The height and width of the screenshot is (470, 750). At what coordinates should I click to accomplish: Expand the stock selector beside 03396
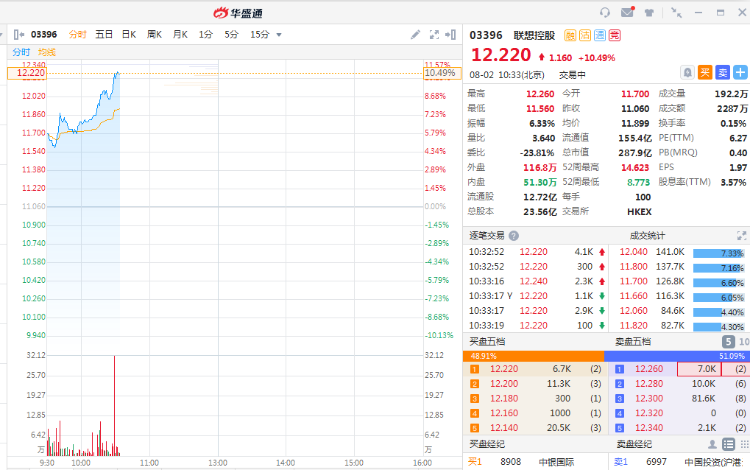[x=18, y=34]
